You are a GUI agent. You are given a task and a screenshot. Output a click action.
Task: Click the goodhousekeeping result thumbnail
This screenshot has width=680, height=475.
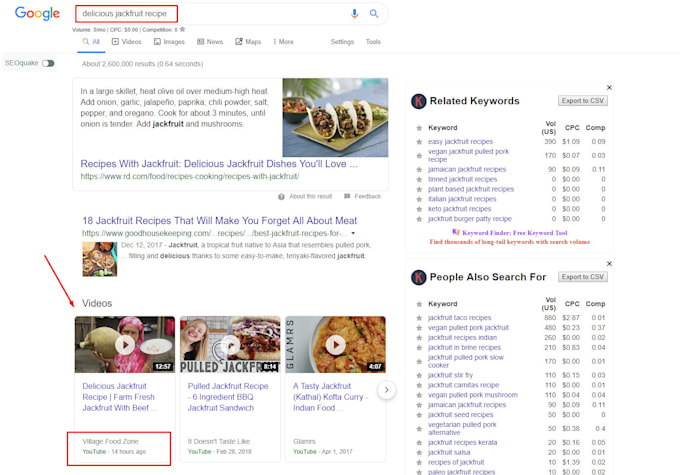[x=100, y=259]
